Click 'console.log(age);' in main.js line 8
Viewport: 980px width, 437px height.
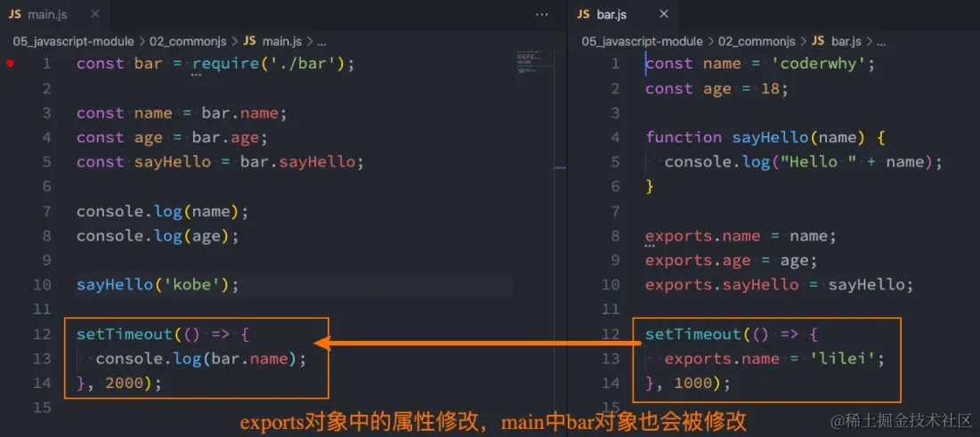click(158, 236)
